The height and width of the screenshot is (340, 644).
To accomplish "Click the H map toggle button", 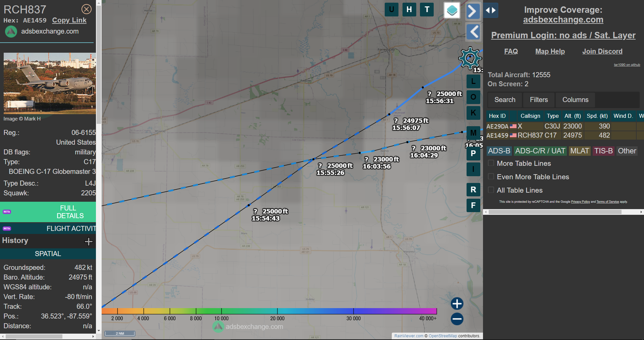I will (x=409, y=9).
